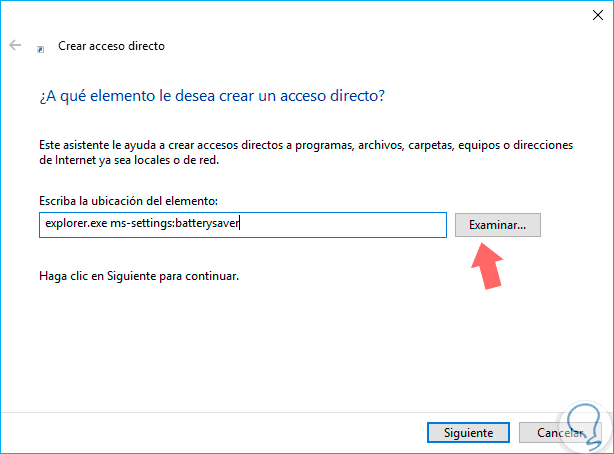The width and height of the screenshot is (614, 454).
Task: Click the 'Crear acceso directo' window title
Action: (x=110, y=46)
